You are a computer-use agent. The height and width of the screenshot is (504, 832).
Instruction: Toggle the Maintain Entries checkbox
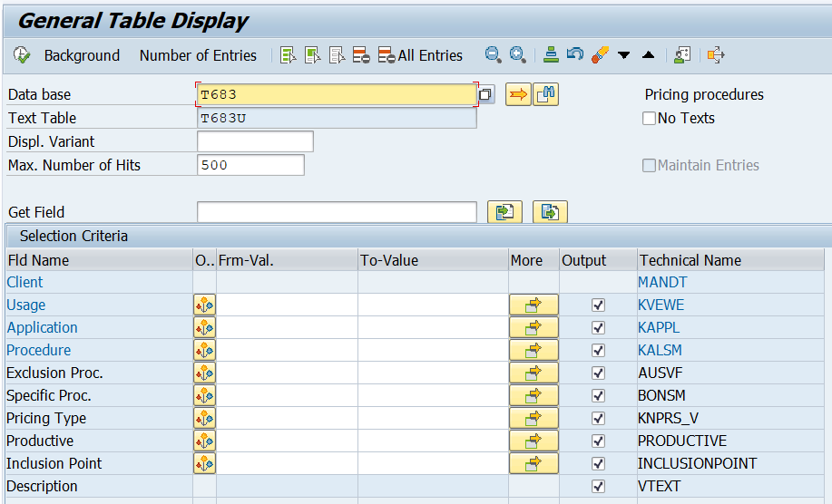[649, 165]
